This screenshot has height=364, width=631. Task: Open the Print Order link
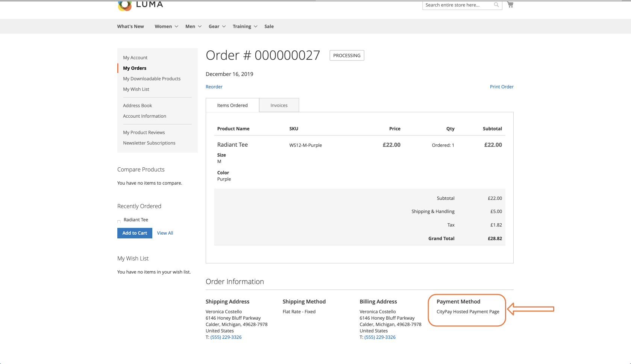[x=502, y=86]
